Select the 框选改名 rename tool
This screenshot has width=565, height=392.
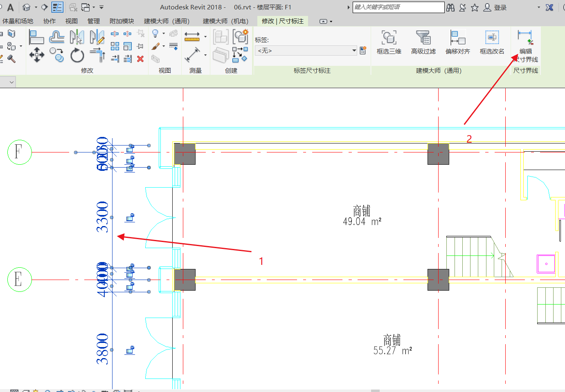[x=492, y=43]
